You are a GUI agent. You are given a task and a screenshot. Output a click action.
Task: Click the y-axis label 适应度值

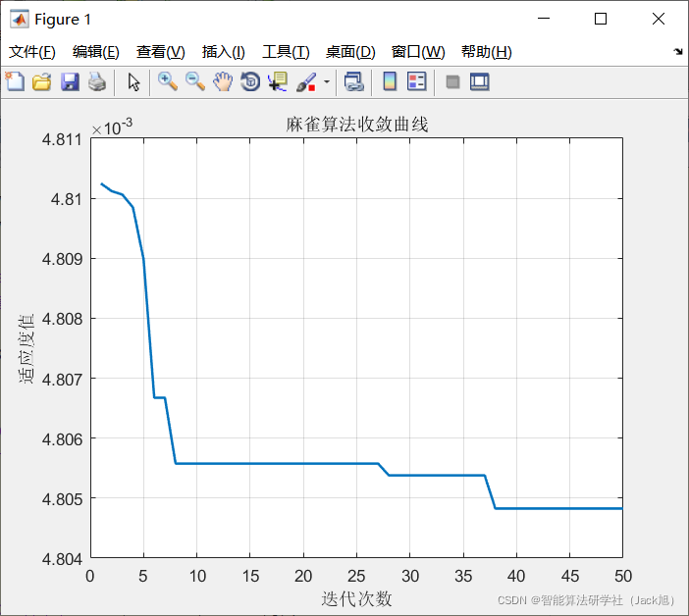(26, 348)
